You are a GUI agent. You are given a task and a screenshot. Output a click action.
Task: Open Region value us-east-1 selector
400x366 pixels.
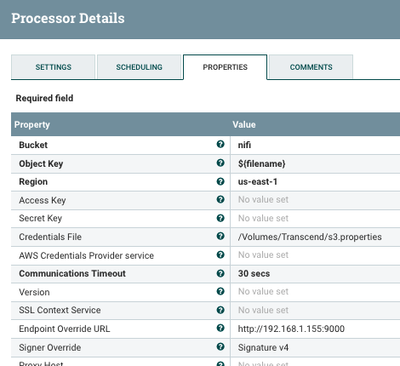point(315,182)
